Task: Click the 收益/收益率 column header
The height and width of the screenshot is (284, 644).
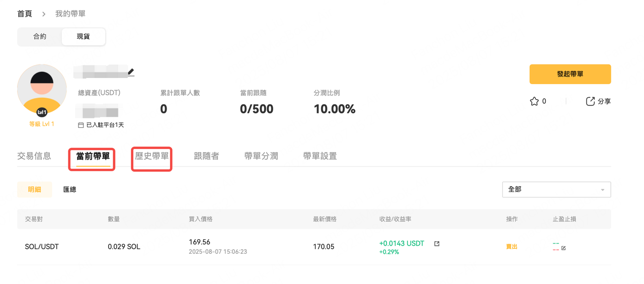Action: pos(395,219)
